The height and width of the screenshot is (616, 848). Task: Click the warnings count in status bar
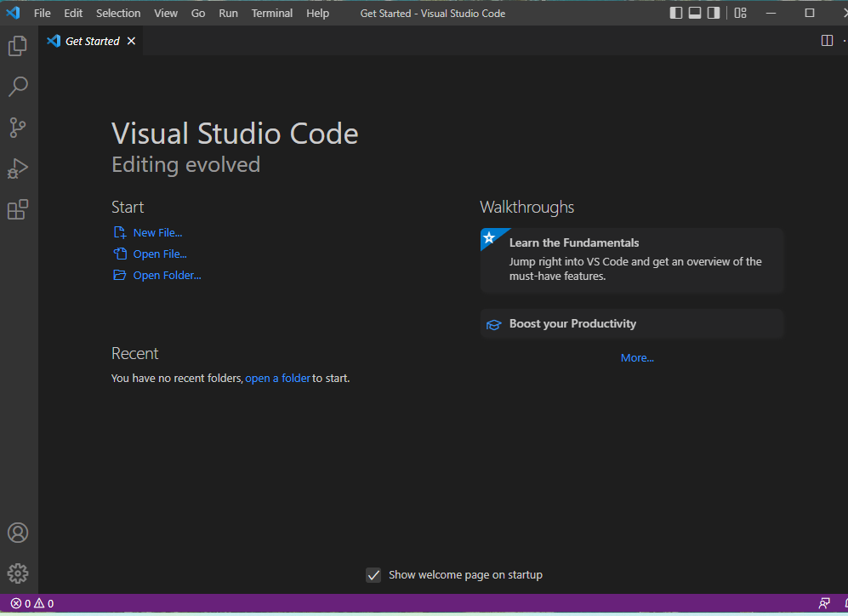(44, 603)
